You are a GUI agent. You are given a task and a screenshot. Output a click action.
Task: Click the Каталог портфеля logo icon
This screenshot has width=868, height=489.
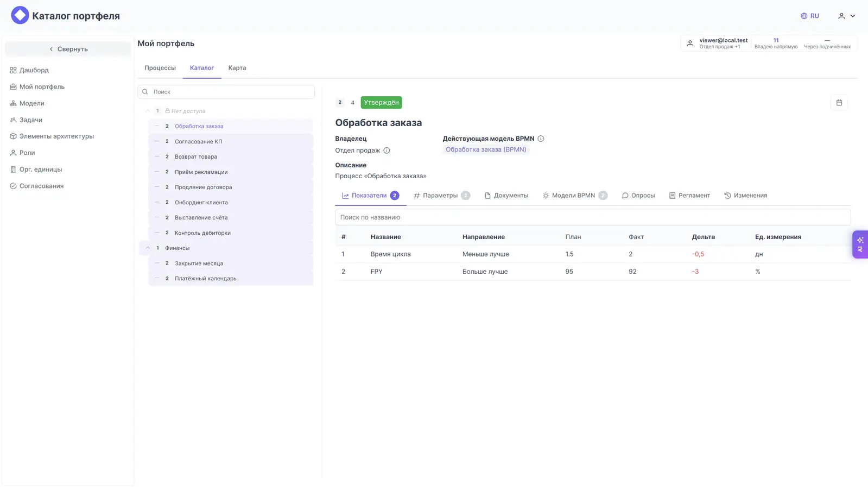(20, 15)
